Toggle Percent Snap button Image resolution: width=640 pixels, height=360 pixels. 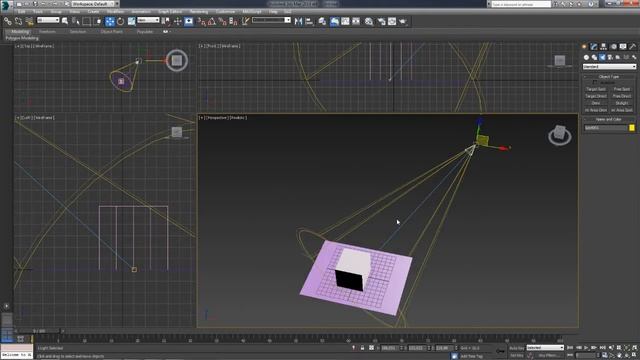click(x=222, y=21)
